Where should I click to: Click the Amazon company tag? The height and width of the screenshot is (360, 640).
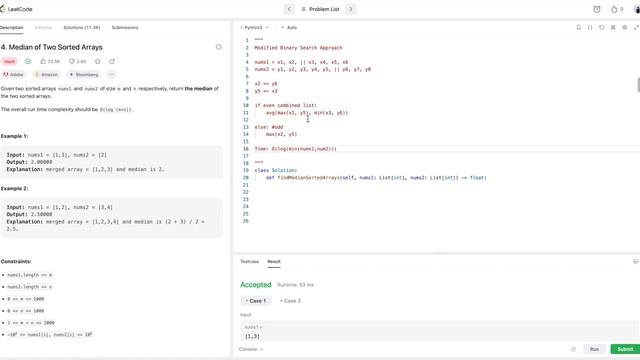(x=46, y=75)
